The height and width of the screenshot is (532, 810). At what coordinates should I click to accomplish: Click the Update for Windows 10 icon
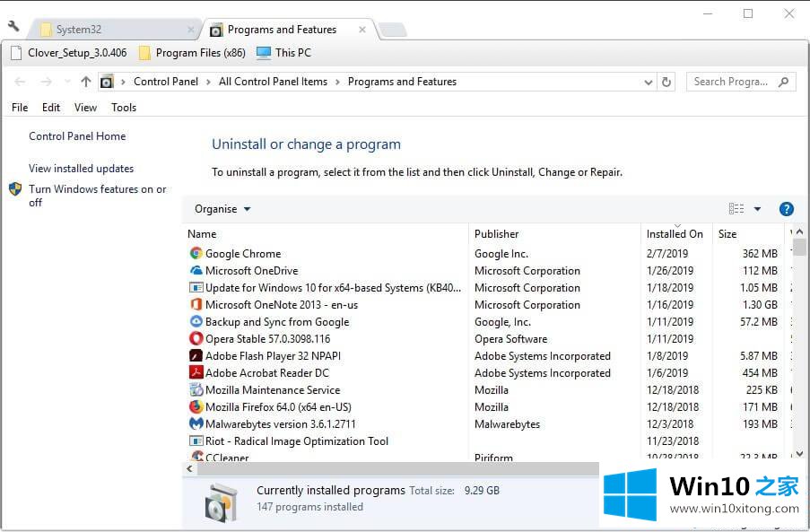click(x=196, y=287)
